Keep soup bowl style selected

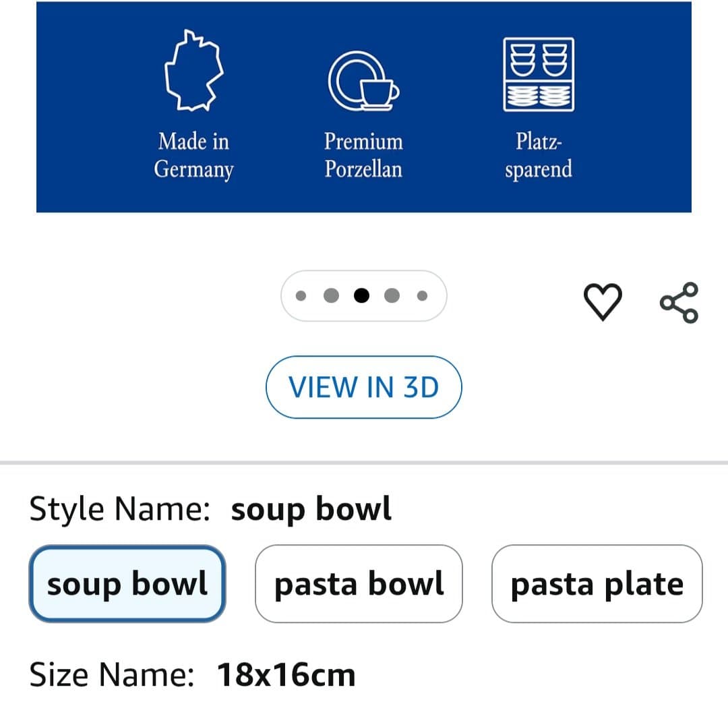(127, 583)
